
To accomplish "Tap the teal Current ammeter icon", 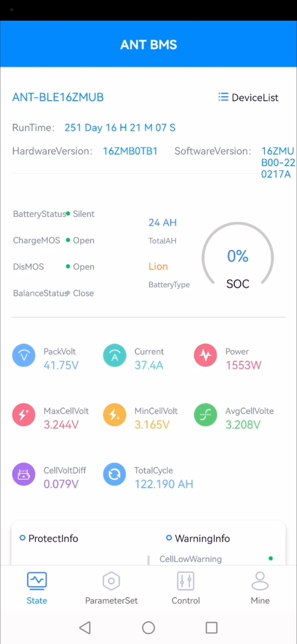I will click(x=115, y=356).
